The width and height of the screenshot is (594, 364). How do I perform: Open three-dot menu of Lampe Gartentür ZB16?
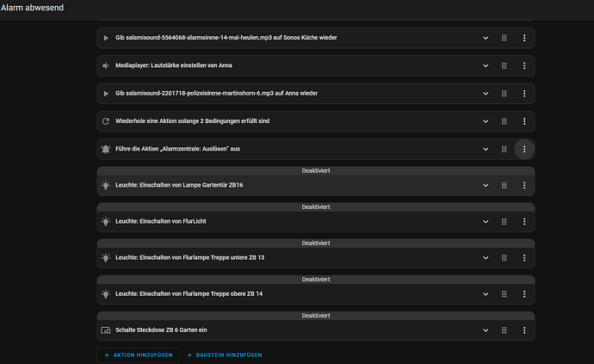tap(524, 185)
